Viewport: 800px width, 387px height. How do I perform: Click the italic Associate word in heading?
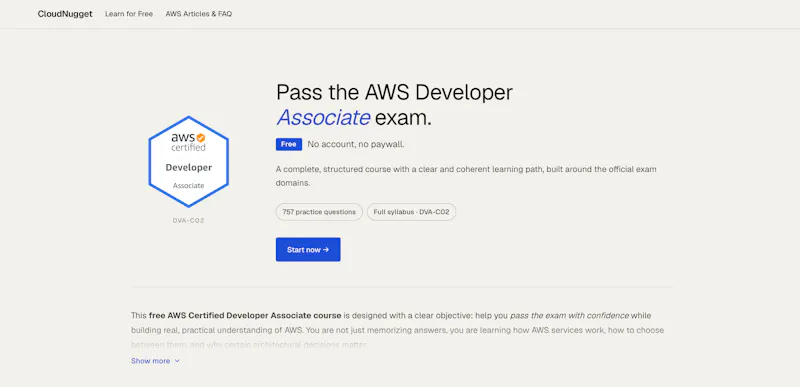[x=323, y=118]
